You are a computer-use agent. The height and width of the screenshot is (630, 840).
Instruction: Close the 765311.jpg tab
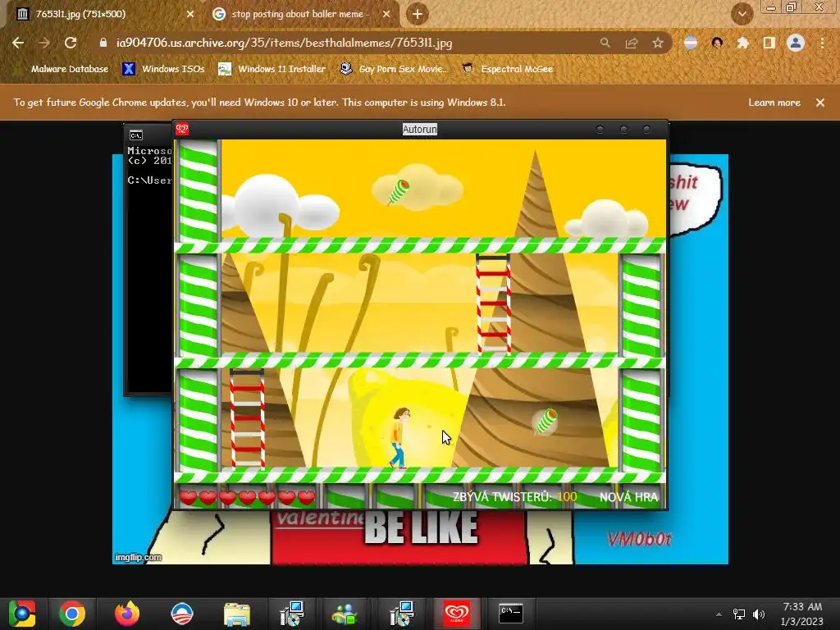(190, 15)
